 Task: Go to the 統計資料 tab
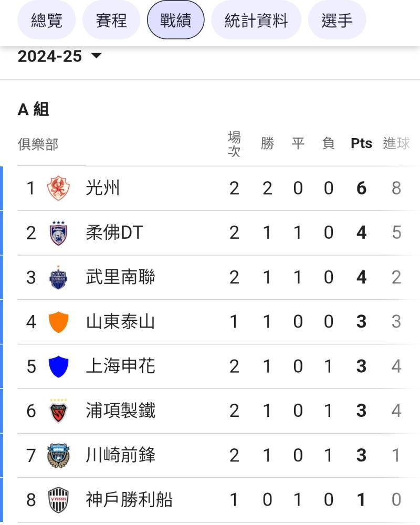(x=256, y=20)
